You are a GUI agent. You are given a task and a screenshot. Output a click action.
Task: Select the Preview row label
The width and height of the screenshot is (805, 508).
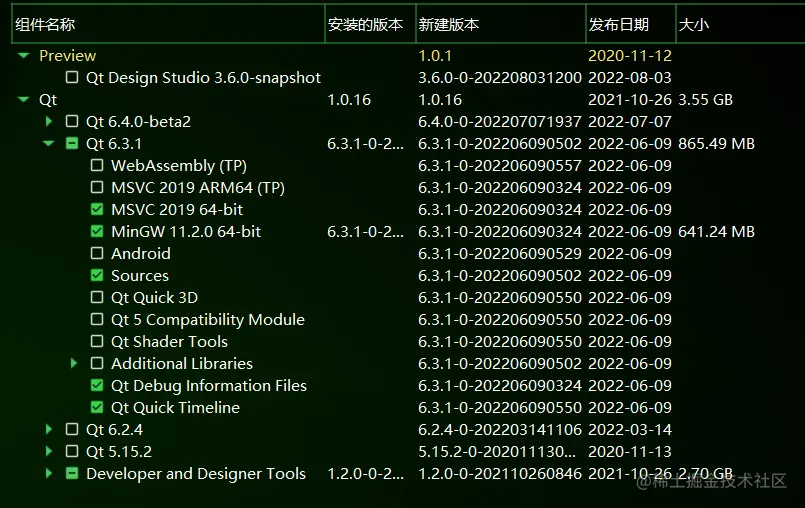pos(67,55)
